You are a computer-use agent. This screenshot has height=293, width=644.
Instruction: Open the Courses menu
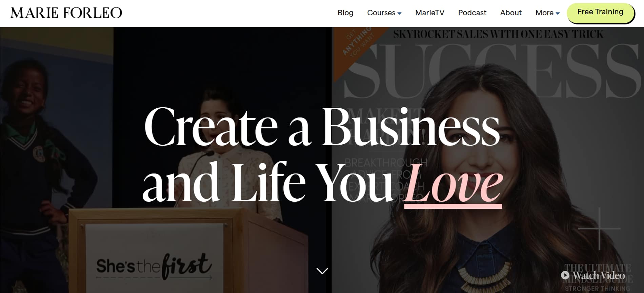coord(381,13)
